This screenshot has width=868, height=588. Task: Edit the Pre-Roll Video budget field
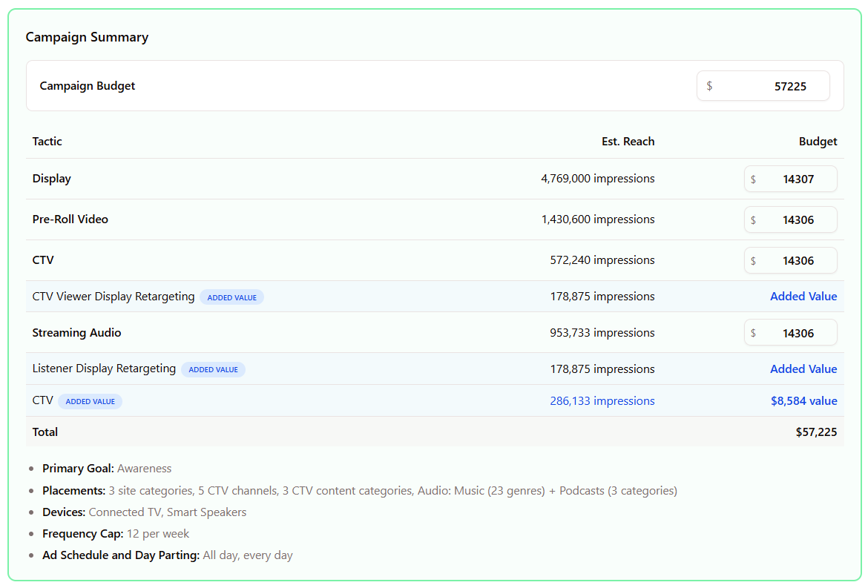click(791, 219)
